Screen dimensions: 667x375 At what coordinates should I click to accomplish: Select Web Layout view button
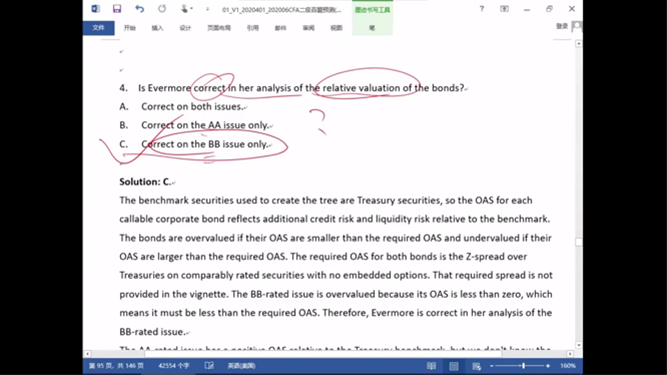point(476,366)
